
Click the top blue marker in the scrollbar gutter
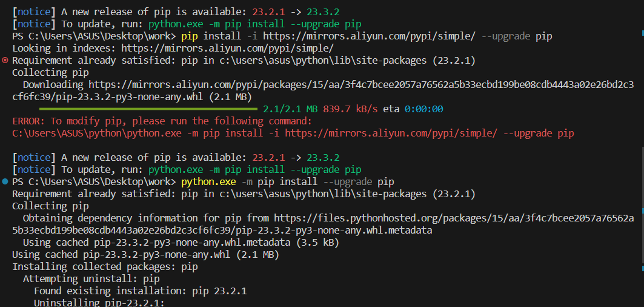coord(642,32)
